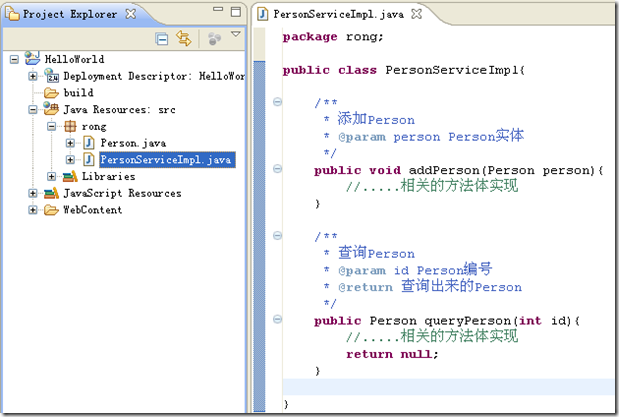Screen dimensions: 619x417
Task: Click the HelloWorld project icon
Action: pos(31,59)
